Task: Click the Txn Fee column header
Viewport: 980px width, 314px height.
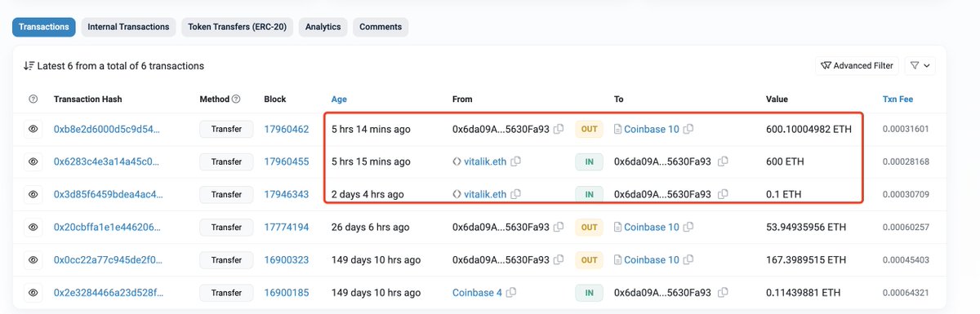Action: 898,99
